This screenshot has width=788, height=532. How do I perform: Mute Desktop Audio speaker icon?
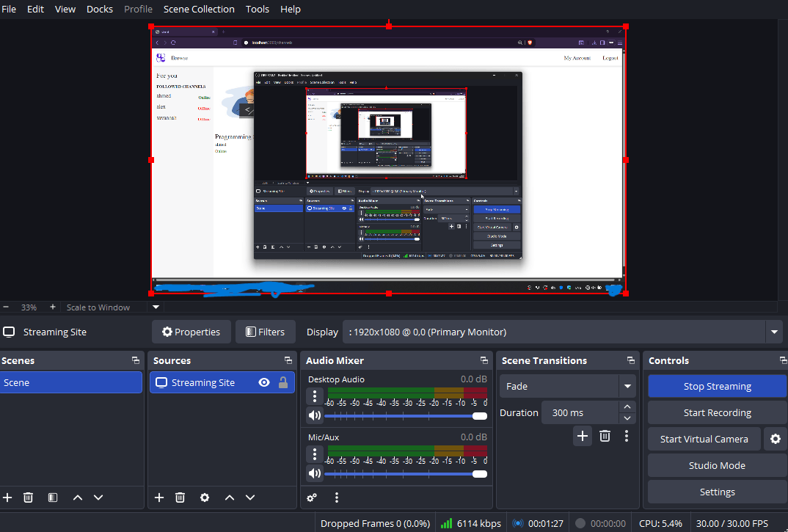tap(315, 415)
